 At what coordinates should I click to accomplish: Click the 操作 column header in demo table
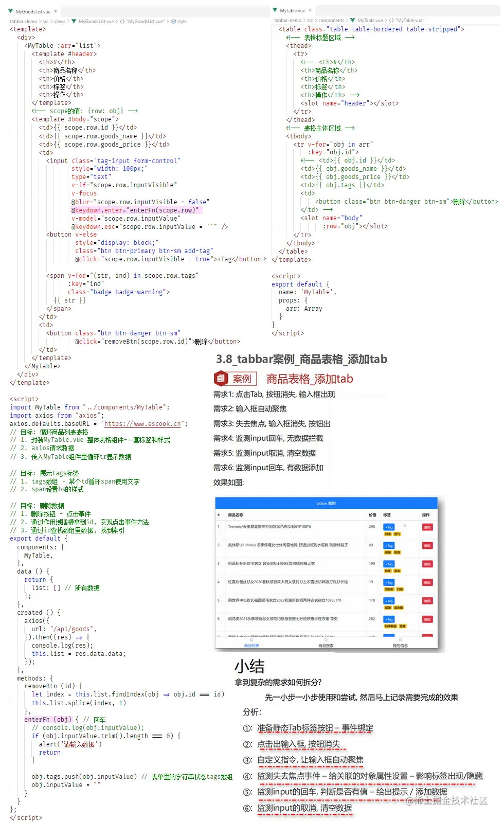click(426, 515)
